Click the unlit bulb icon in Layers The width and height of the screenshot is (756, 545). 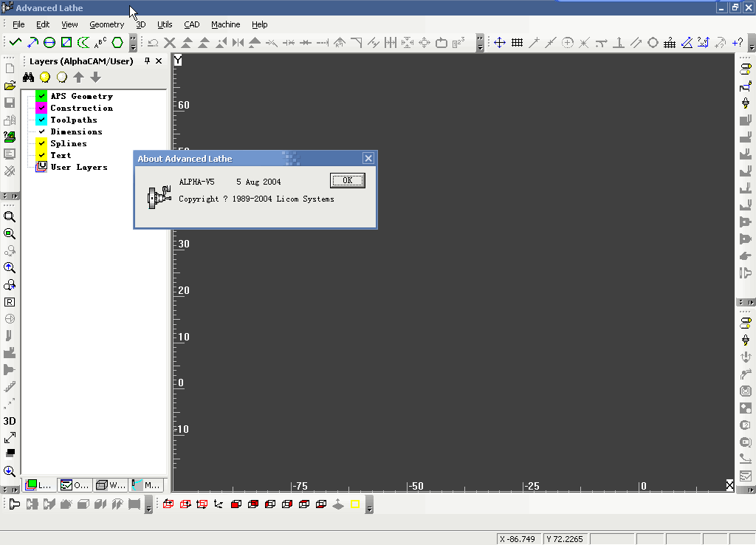(62, 77)
